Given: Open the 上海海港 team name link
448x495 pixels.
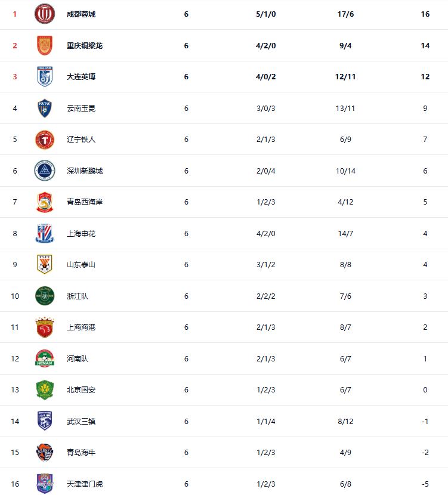Looking at the screenshot, I should click(x=81, y=327).
